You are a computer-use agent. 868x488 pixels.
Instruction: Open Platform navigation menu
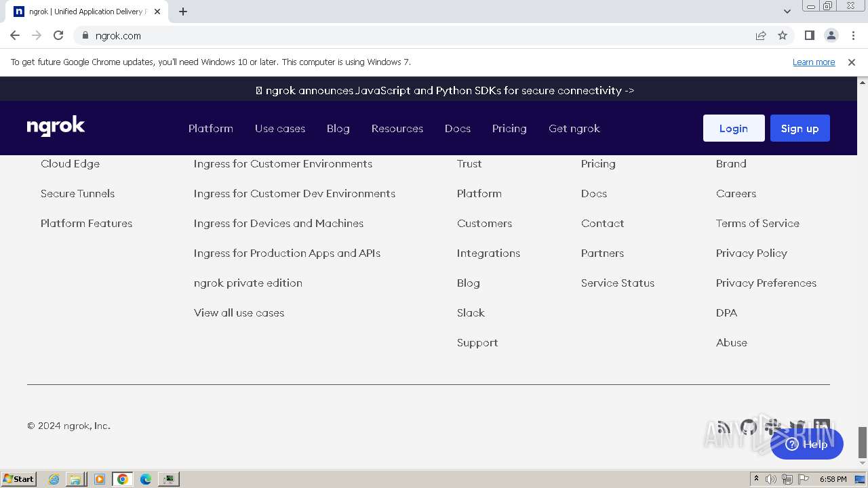tap(211, 128)
